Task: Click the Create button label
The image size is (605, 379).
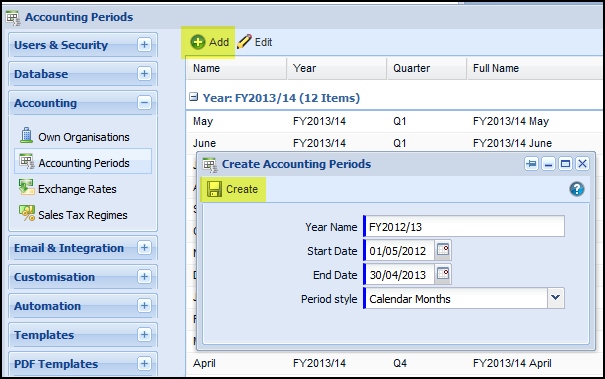Action: [x=242, y=189]
